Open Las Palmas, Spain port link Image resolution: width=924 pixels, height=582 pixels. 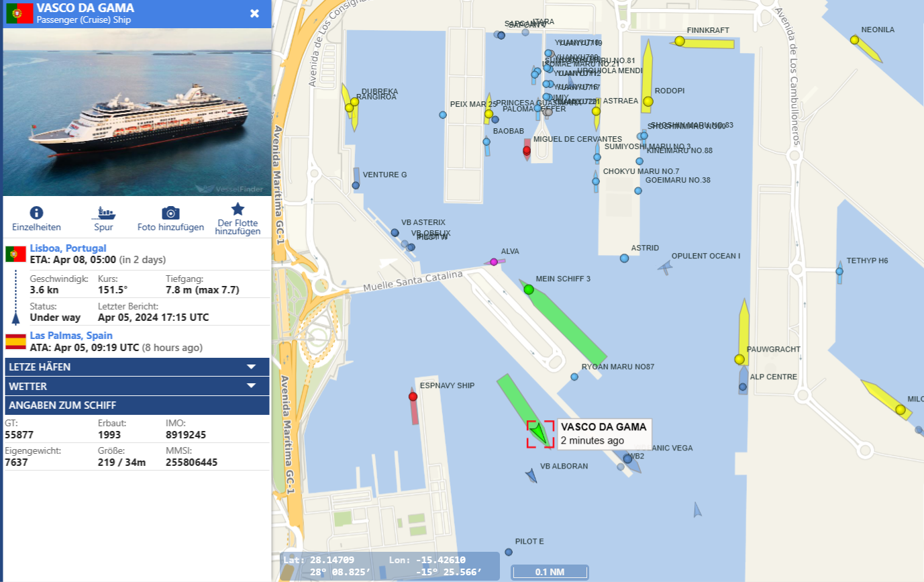pos(71,335)
